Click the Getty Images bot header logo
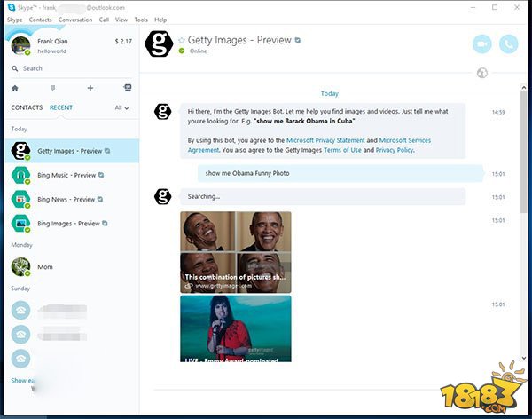This screenshot has height=419, width=532. [x=160, y=44]
